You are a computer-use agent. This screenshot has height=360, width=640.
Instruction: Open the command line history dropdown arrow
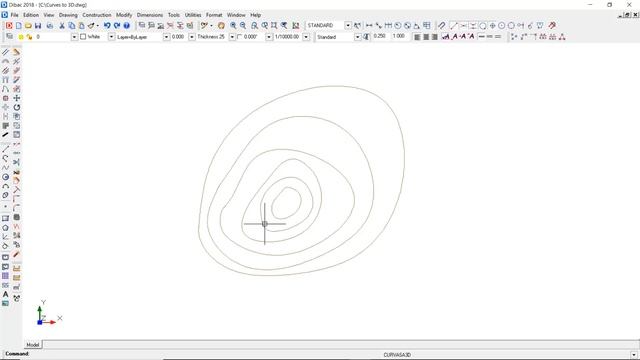click(x=634, y=355)
